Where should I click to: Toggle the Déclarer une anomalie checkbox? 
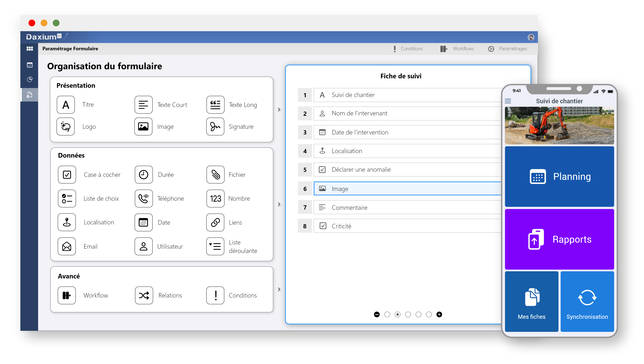[322, 170]
